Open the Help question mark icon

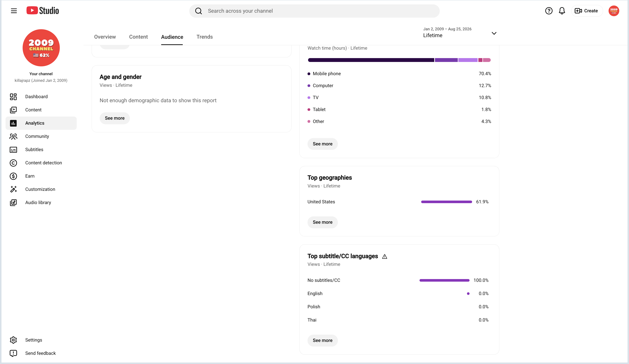pyautogui.click(x=549, y=11)
